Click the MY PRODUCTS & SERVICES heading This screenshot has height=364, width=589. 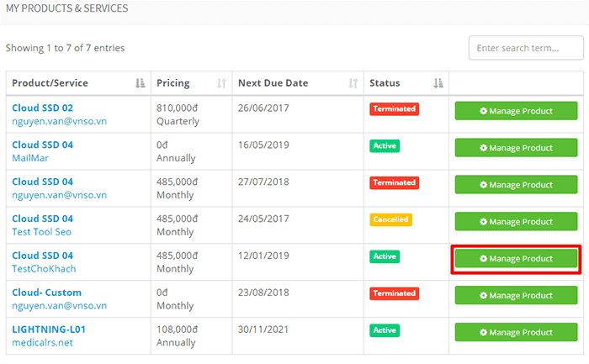click(x=66, y=8)
